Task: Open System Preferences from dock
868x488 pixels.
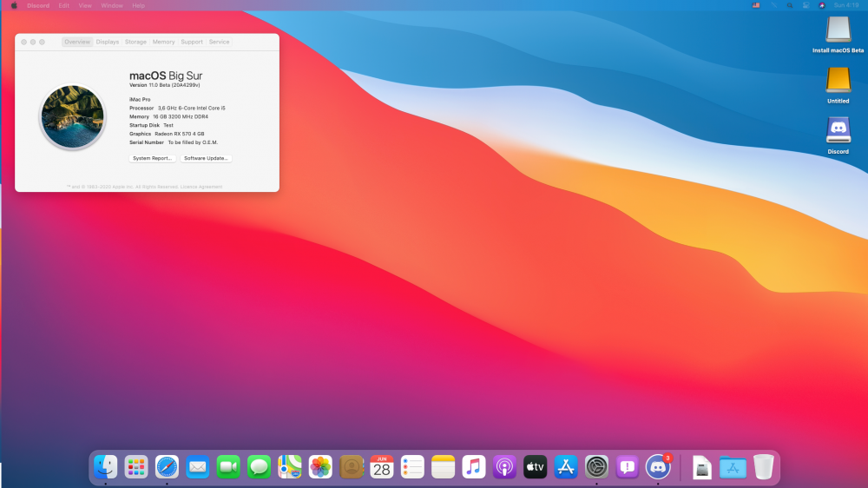Action: pyautogui.click(x=597, y=467)
